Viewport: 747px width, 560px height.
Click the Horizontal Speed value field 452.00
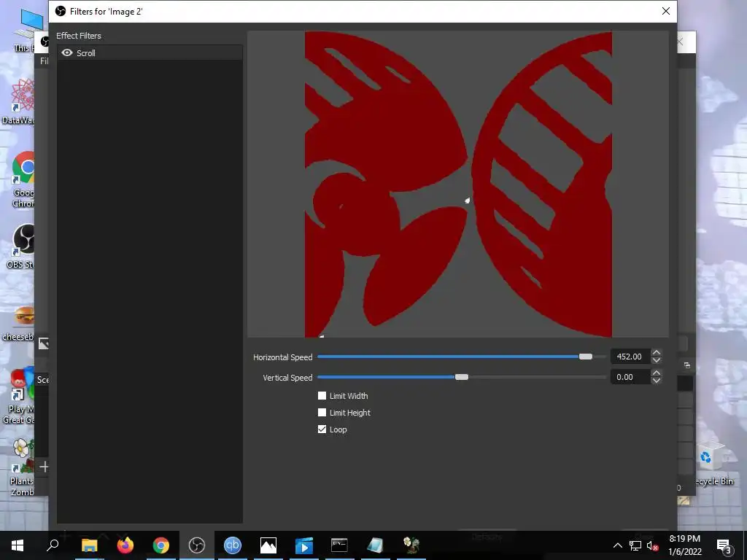tap(630, 357)
